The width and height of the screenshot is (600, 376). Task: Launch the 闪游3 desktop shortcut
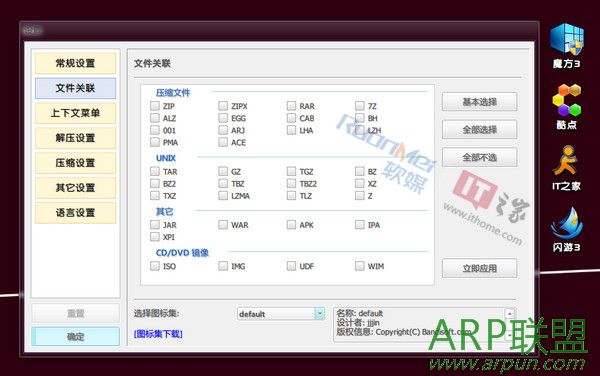point(566,230)
